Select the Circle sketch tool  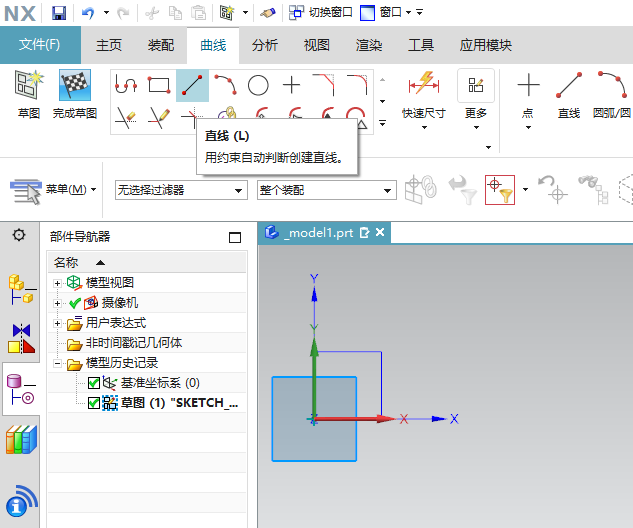(258, 85)
